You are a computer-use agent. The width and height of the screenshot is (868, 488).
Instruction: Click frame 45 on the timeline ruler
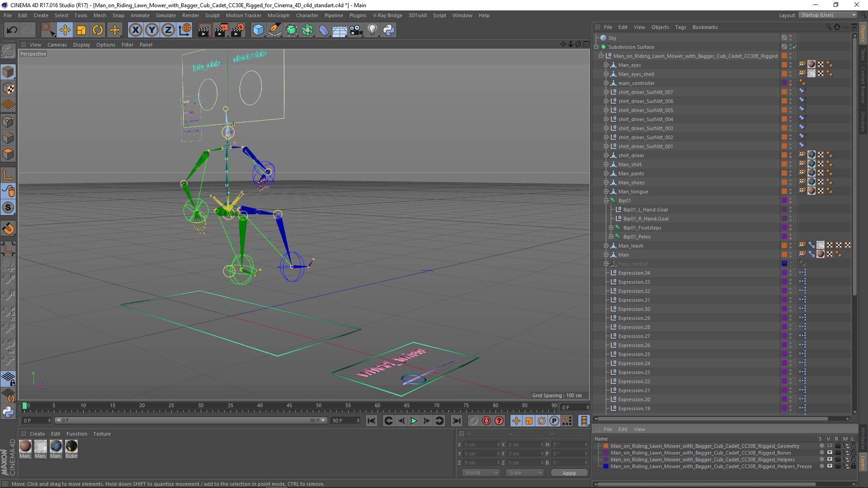pyautogui.click(x=289, y=406)
